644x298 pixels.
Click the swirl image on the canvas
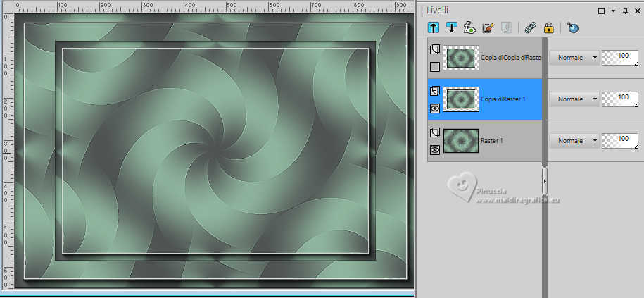pyautogui.click(x=215, y=152)
